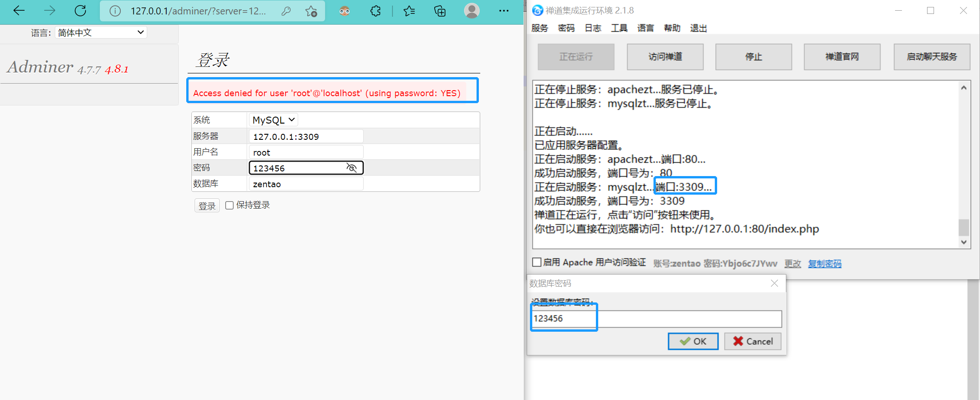Click log line '正在启动服务：apachezt...端口:80...'
980x400 pixels.
(x=620, y=159)
